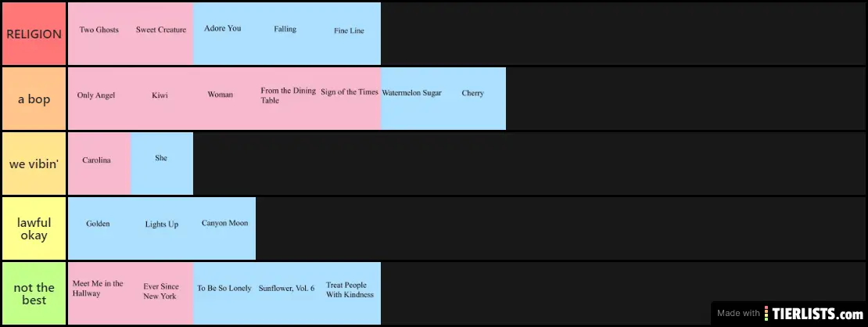Viewport: 868px width, 327px height.
Task: Click the Adore You tile
Action: [x=224, y=34]
